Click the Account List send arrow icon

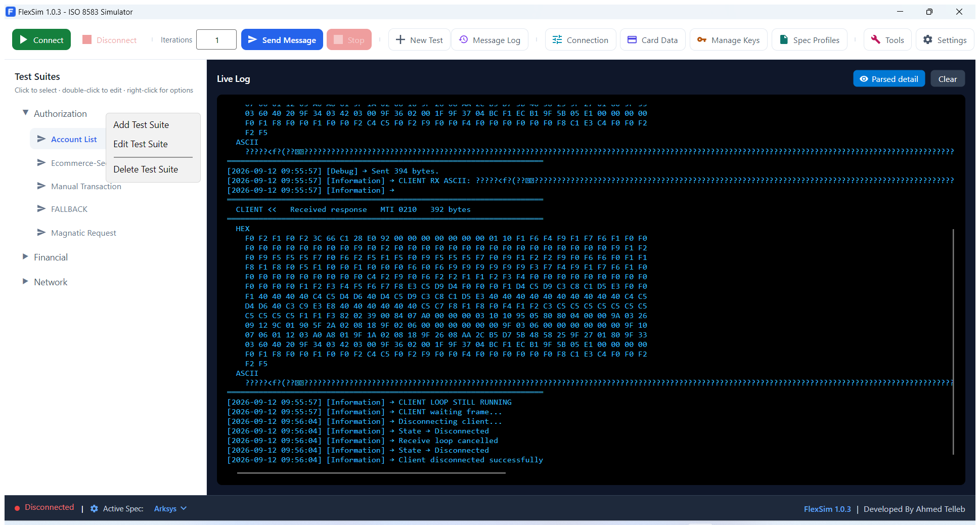point(41,139)
